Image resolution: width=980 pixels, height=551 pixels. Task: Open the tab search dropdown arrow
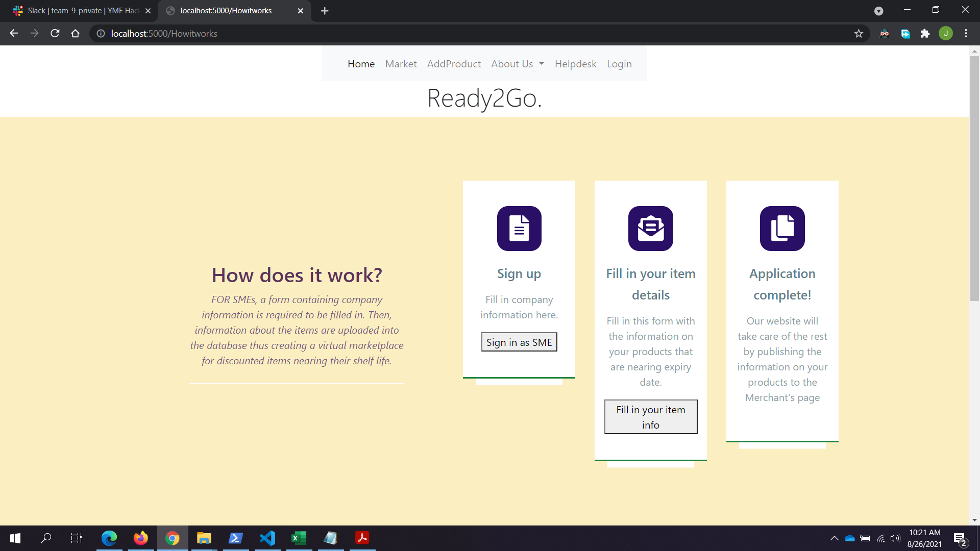coord(878,11)
